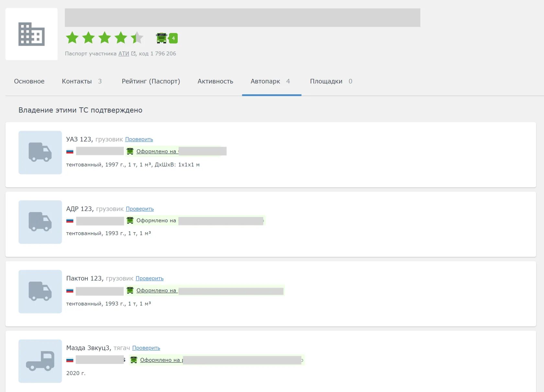
Task: Click Проверить link for АДР 123
Action: click(x=140, y=209)
